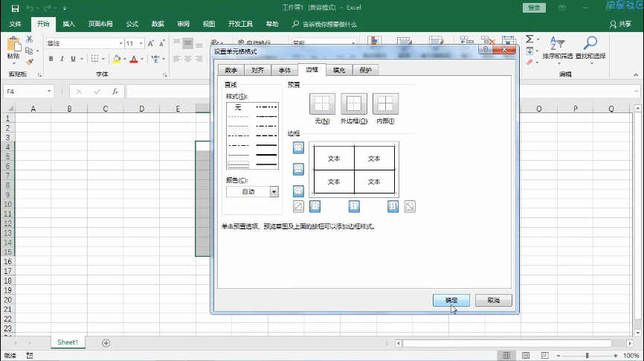
Task: Open the underline style dropdown arrow
Action: click(81, 59)
